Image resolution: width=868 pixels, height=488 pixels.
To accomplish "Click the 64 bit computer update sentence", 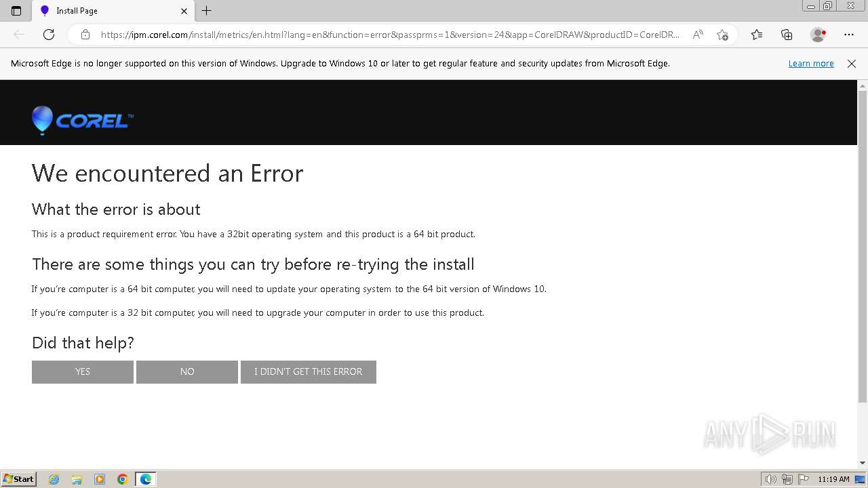I will point(289,289).
